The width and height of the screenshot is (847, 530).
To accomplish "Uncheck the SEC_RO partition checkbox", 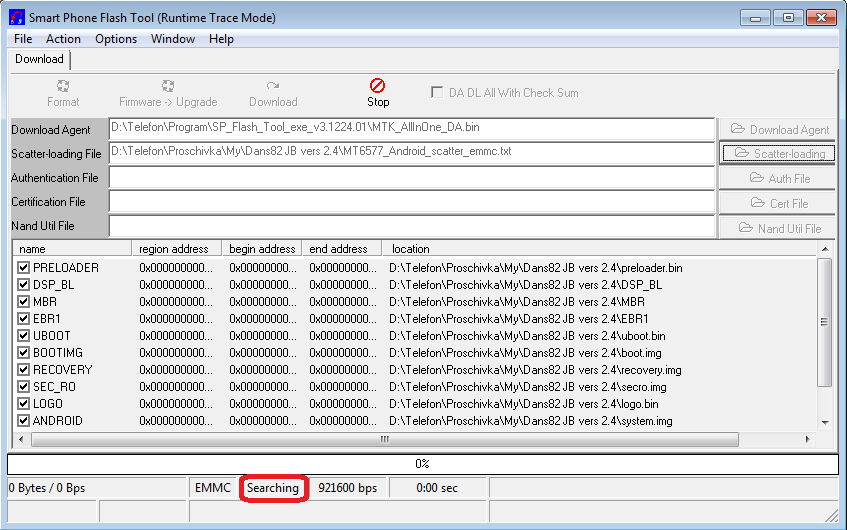I will point(23,387).
